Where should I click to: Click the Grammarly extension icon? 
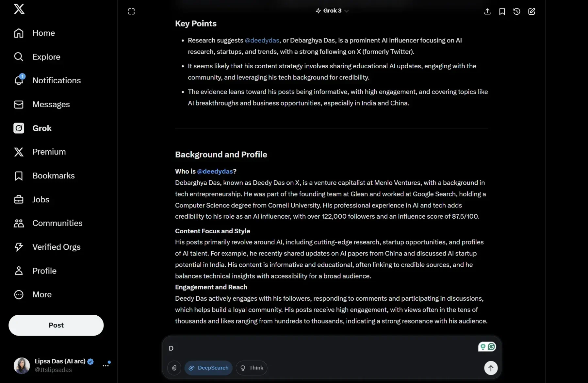(491, 347)
